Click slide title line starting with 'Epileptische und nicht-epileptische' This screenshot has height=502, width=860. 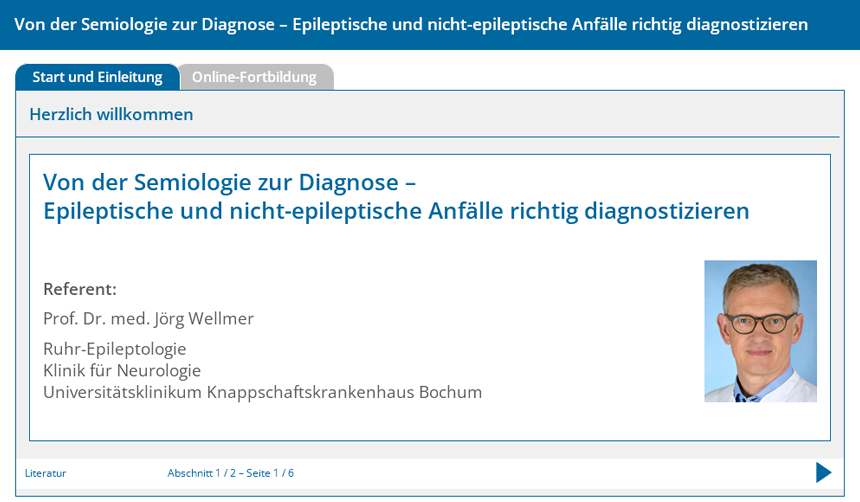396,211
